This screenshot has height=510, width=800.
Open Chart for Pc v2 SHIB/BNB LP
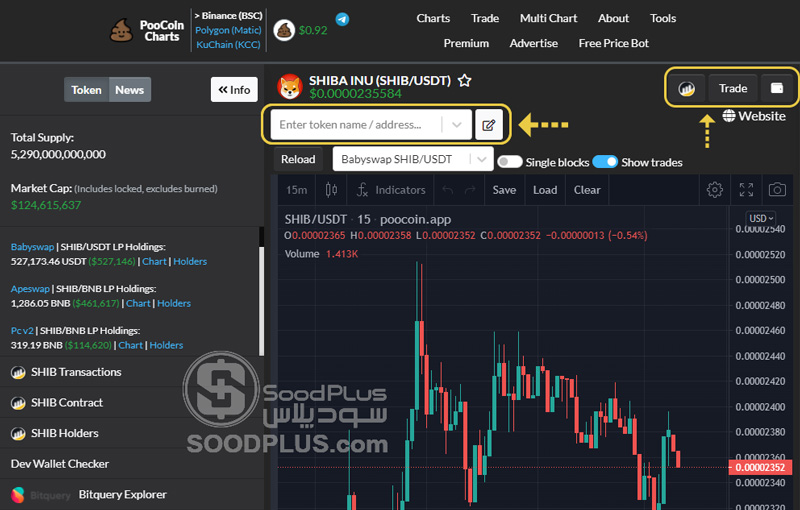pyautogui.click(x=130, y=345)
